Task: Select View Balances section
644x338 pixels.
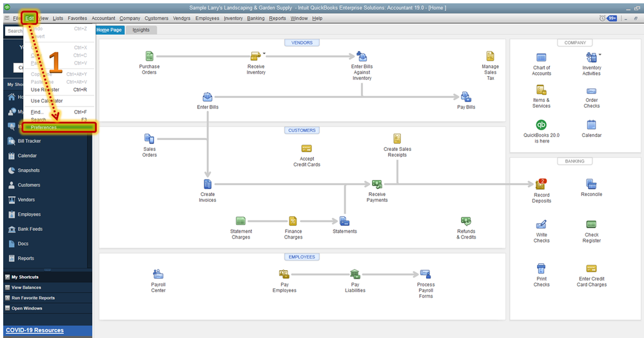Action: (x=48, y=288)
